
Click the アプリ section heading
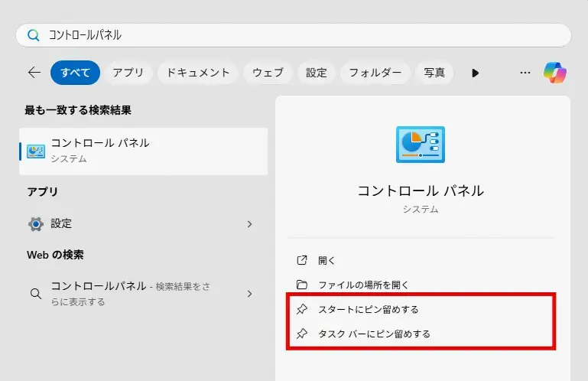tap(42, 191)
